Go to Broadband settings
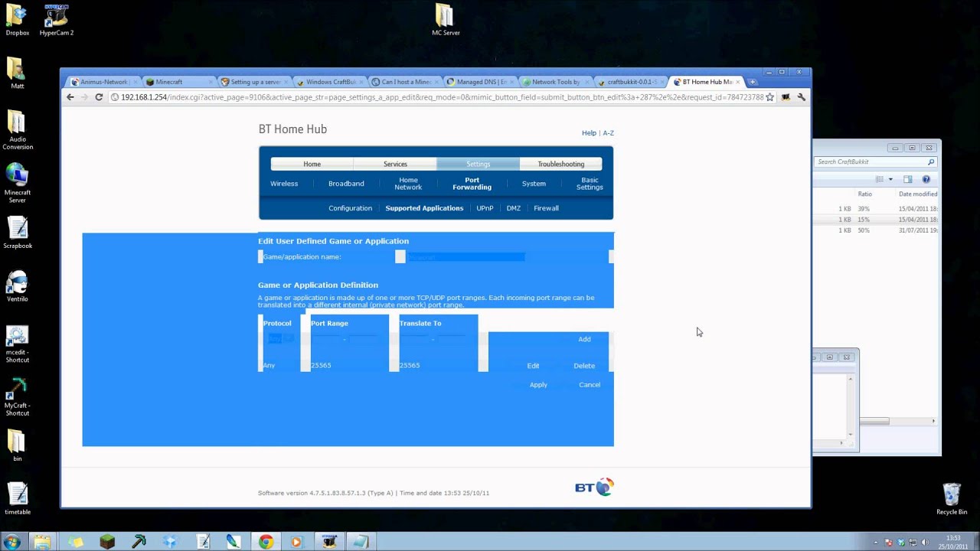Screen dimensions: 980x551 click(346, 184)
